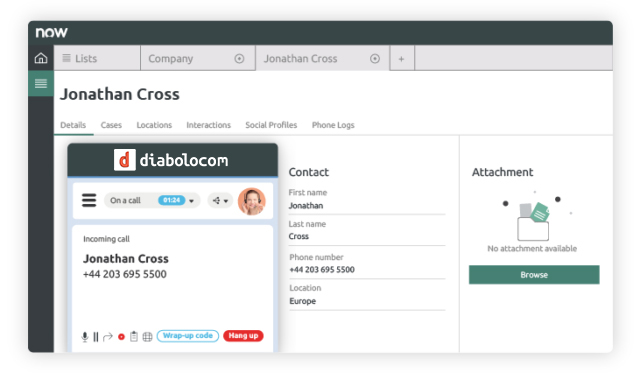
Task: Open the Phone Logs tab
Action: [333, 125]
